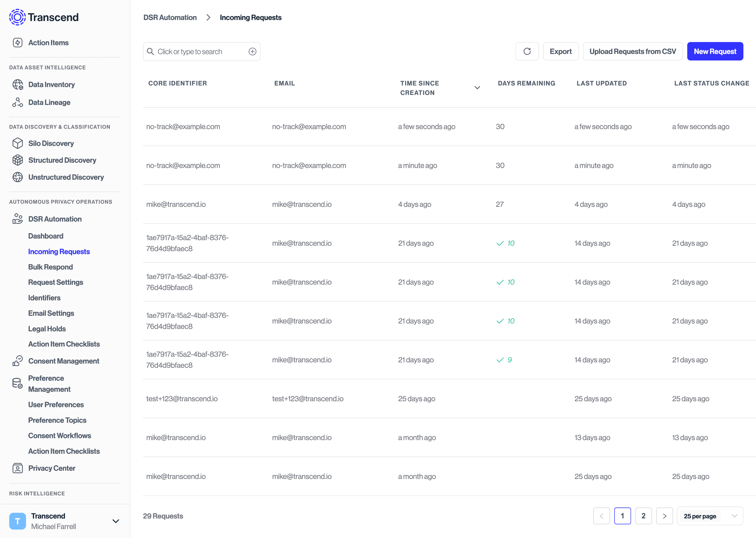Open Unstructured Discovery via its globe icon
Viewport: 756px width, 538px height.
[x=18, y=177]
